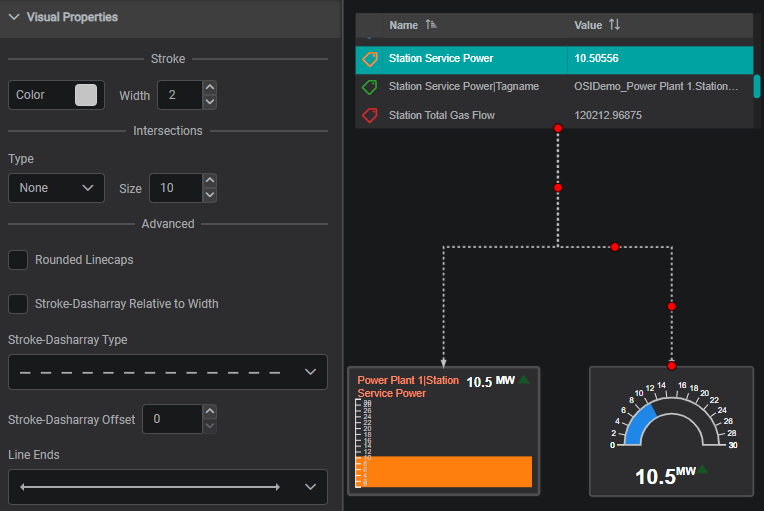Select connector endpoint atop the gauge
This screenshot has width=764, height=511.
pos(672,366)
